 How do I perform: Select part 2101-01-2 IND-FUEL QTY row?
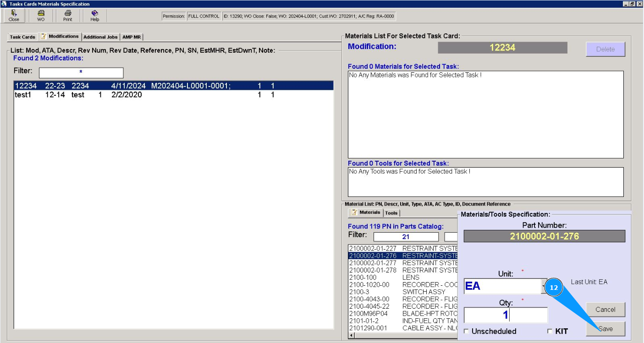click(x=403, y=321)
